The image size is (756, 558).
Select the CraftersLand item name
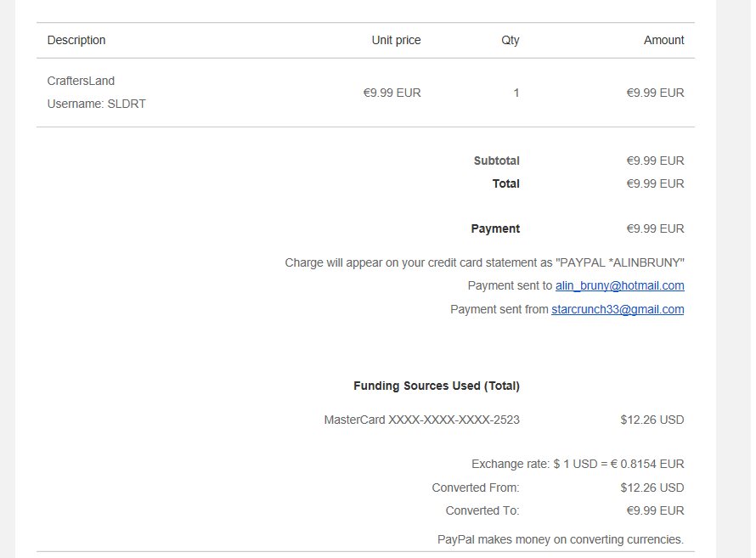click(81, 82)
